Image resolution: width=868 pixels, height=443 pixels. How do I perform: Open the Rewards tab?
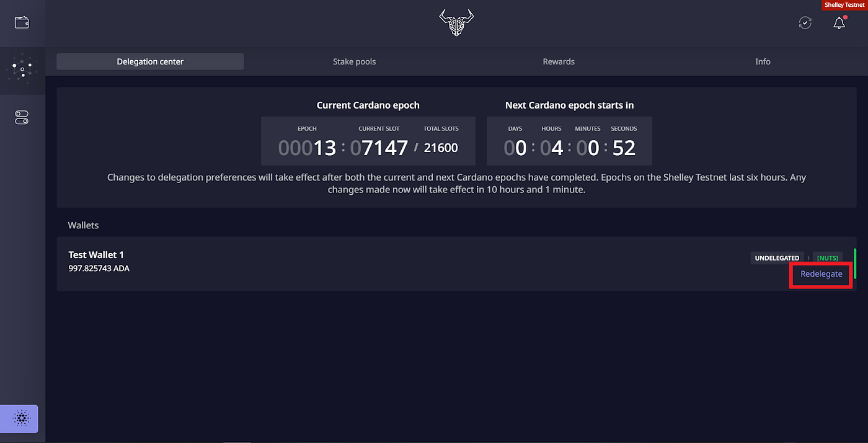click(x=558, y=61)
